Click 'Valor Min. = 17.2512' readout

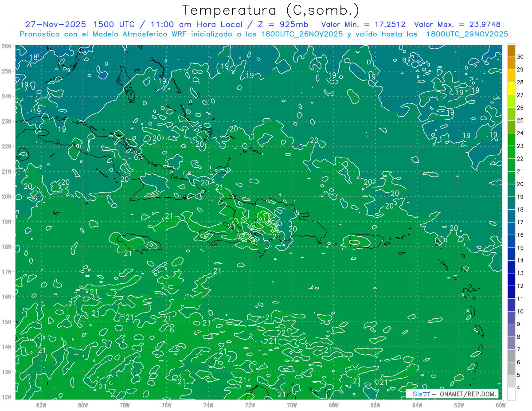tap(364, 24)
